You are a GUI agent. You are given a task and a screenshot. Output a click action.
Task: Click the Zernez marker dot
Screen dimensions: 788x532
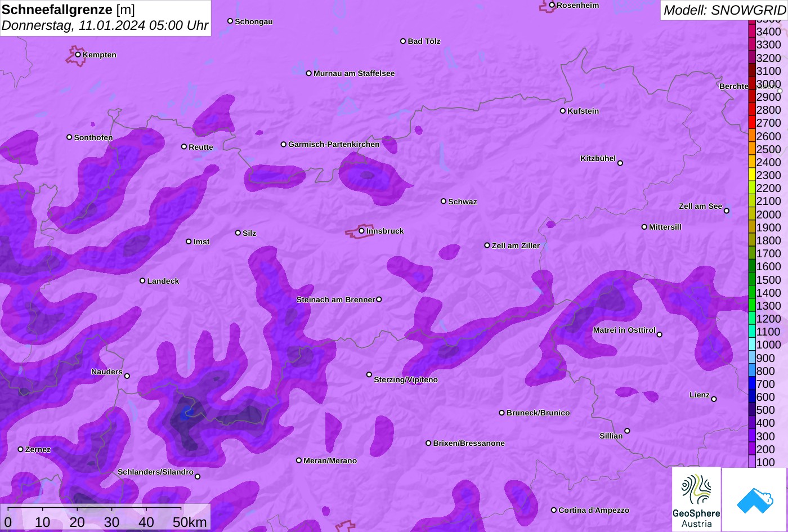[x=21, y=449]
